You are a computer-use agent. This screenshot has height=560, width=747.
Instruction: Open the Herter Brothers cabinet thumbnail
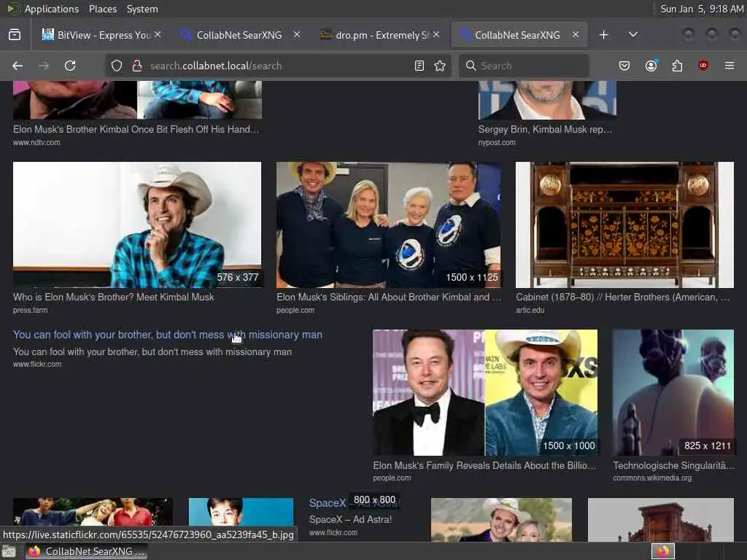(624, 225)
